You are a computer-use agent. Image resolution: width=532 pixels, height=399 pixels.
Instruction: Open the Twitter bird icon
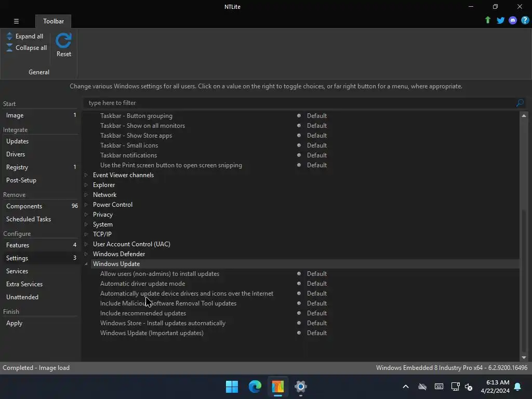pyautogui.click(x=500, y=20)
